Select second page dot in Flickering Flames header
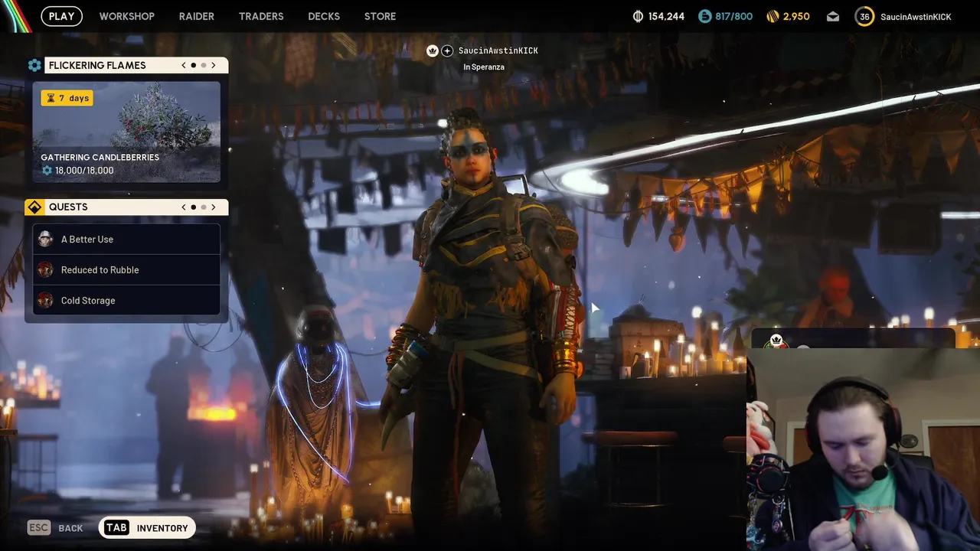Viewport: 980px width, 551px height. click(204, 65)
